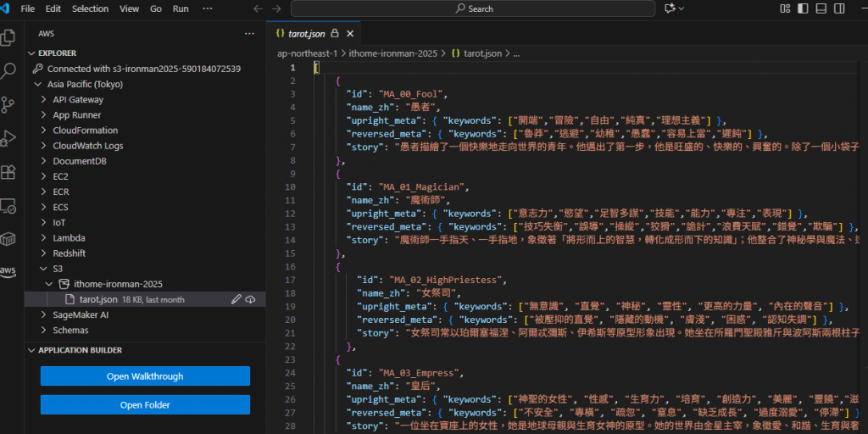The height and width of the screenshot is (434, 868).
Task: Go back with the left arrow
Action: point(258,8)
